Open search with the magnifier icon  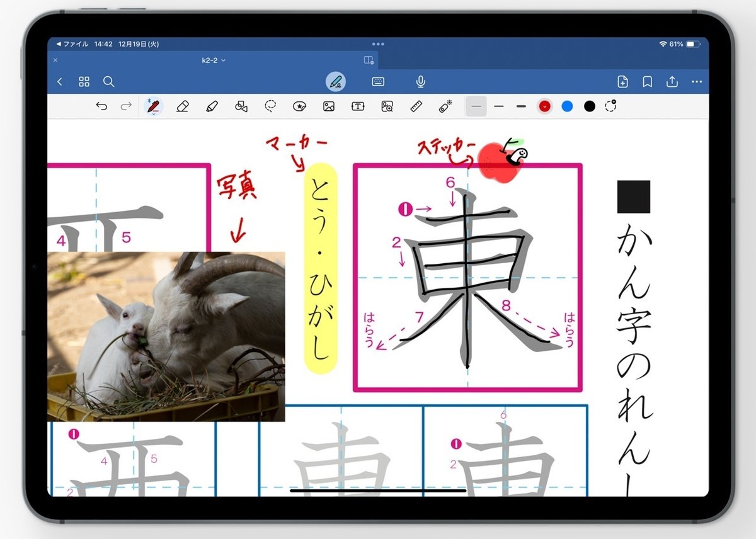108,82
